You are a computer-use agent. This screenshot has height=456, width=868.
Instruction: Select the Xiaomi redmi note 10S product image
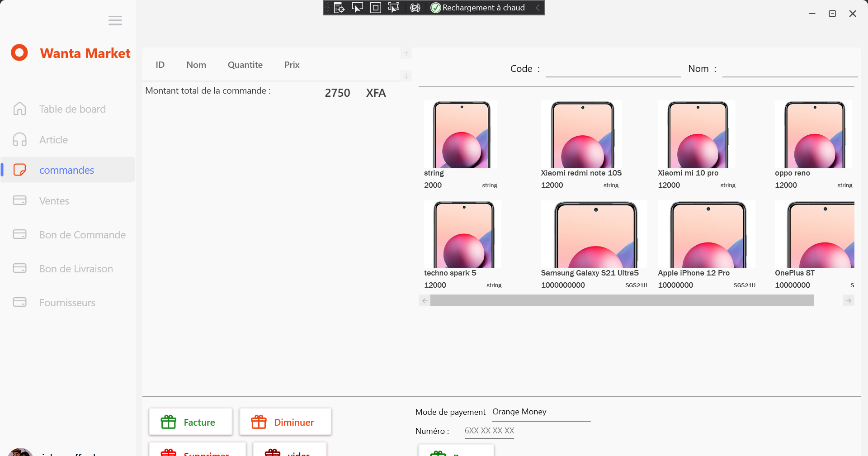tap(581, 134)
